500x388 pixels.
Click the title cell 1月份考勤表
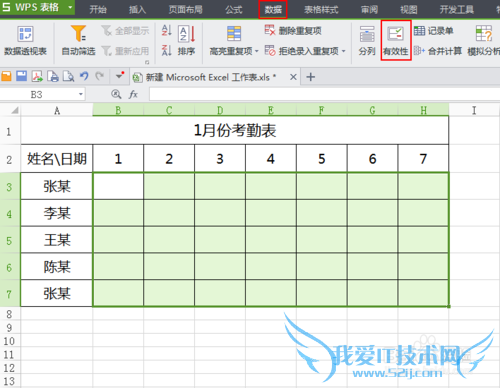[235, 131]
